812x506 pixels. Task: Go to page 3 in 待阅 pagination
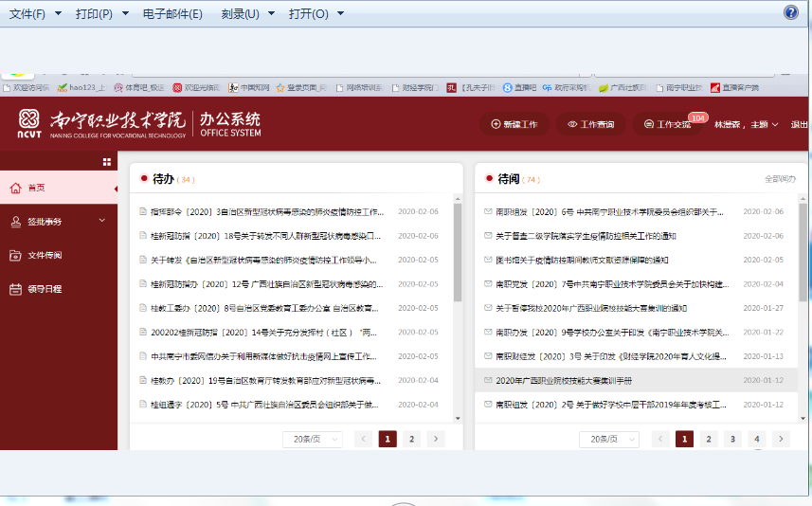[x=732, y=439]
